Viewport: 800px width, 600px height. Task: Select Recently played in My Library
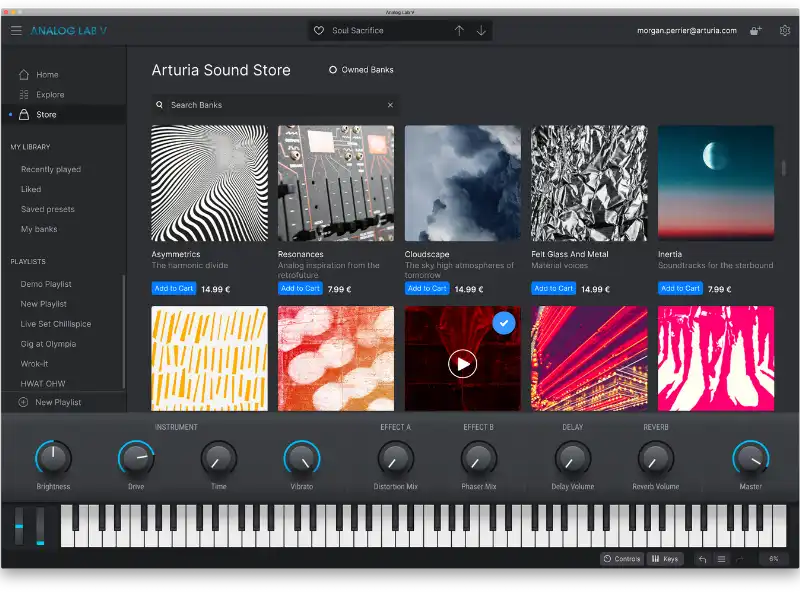point(51,170)
